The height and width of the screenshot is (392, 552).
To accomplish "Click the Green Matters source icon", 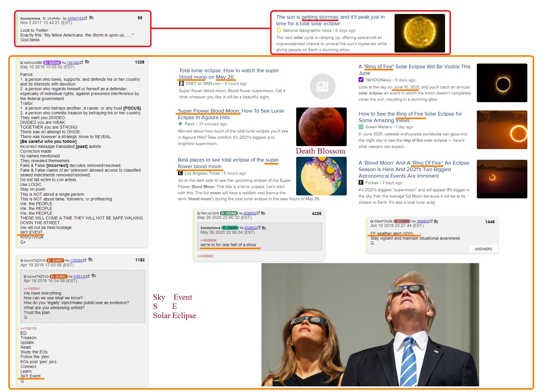I will 361,127.
